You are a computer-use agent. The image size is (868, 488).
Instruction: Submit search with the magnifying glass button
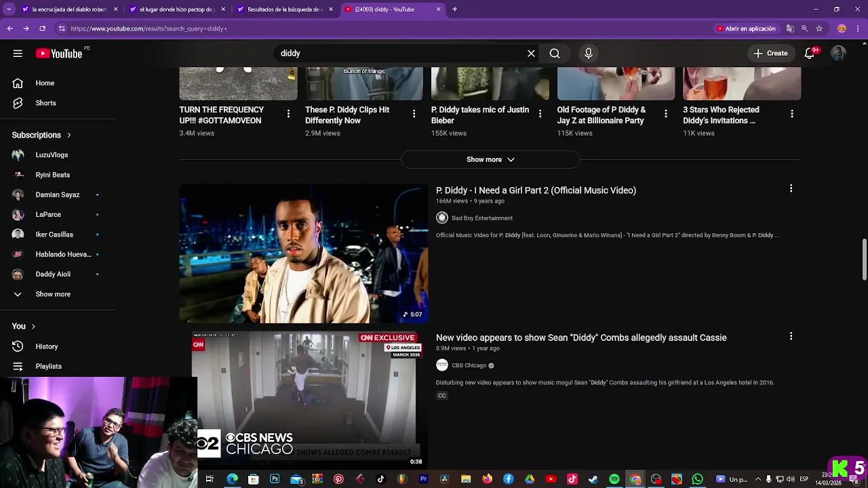pos(555,54)
